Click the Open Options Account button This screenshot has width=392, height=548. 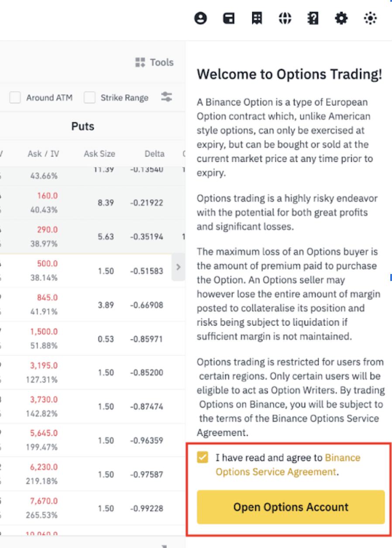291,507
